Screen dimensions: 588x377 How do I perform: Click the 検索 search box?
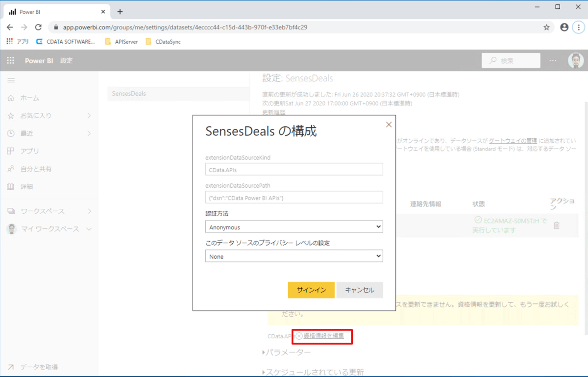[511, 61]
